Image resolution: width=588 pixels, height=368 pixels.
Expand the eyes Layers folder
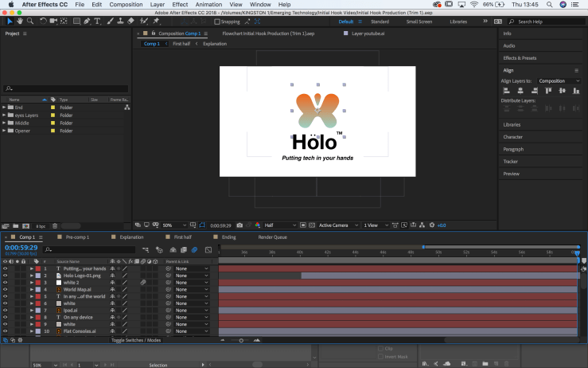(4, 115)
